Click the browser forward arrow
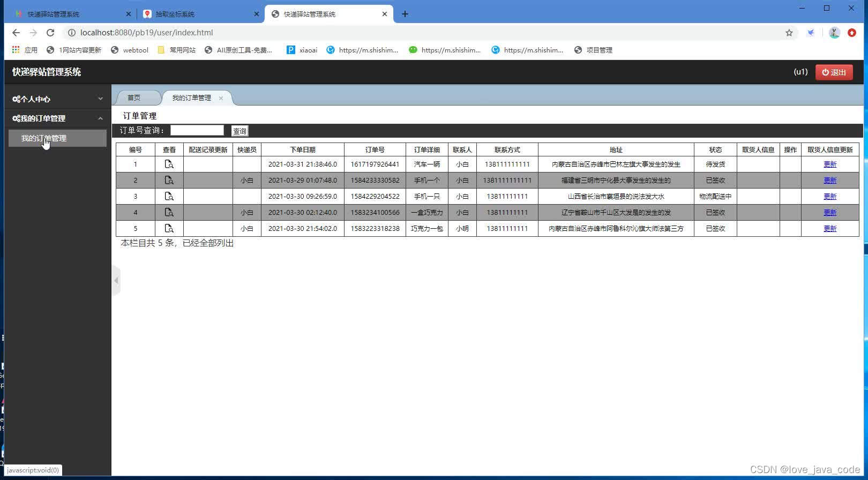Screen dimensions: 868x480 (33, 33)
